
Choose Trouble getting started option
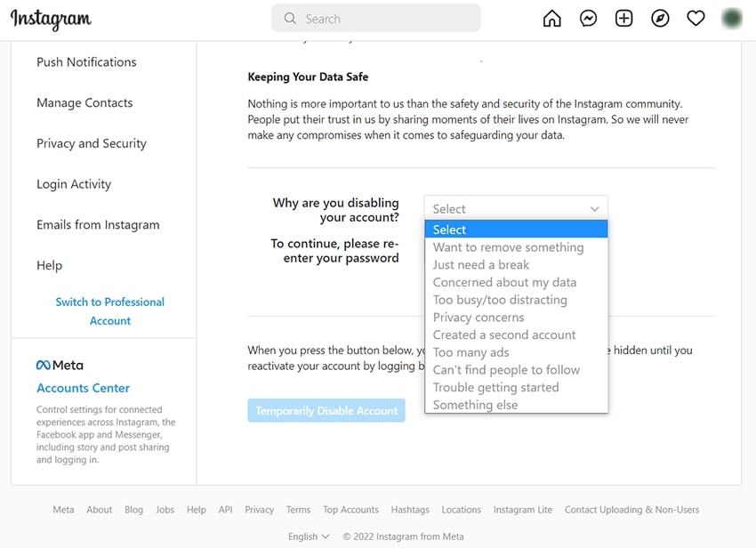click(x=516, y=387)
